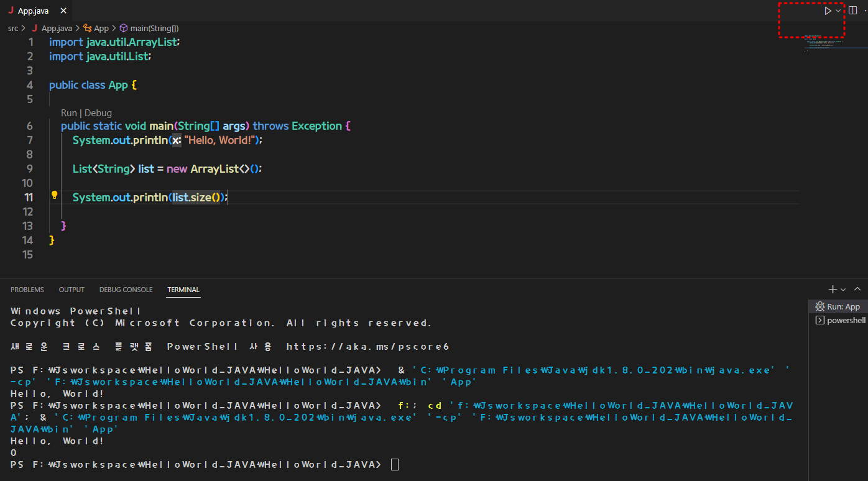Screen dimensions: 868x481
Task: Create a new terminal with the plus icon
Action: click(x=833, y=289)
